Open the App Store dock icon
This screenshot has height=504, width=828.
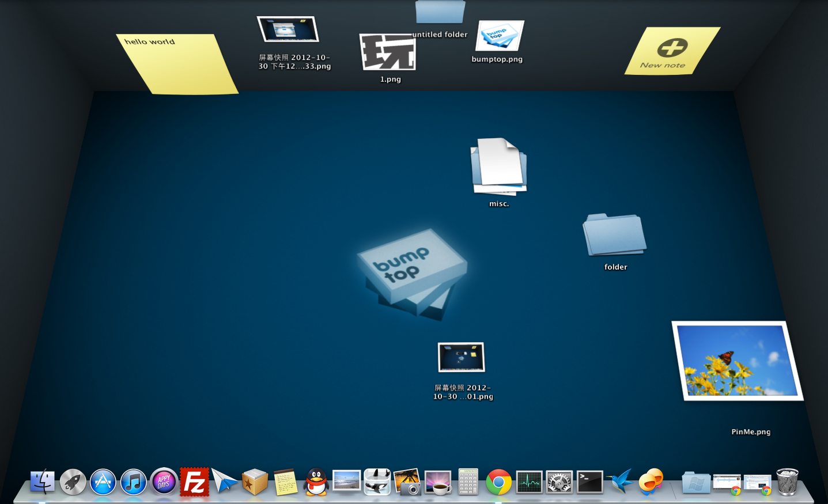coord(103,482)
